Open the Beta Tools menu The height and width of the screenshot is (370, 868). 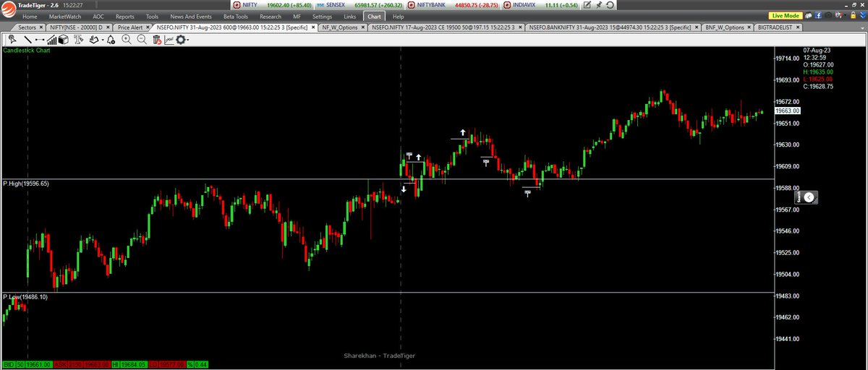click(x=236, y=16)
